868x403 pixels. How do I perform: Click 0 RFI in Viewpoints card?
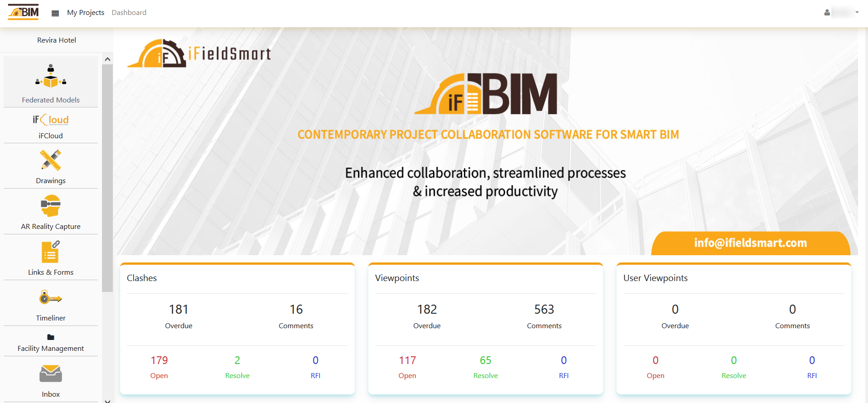[x=564, y=367]
